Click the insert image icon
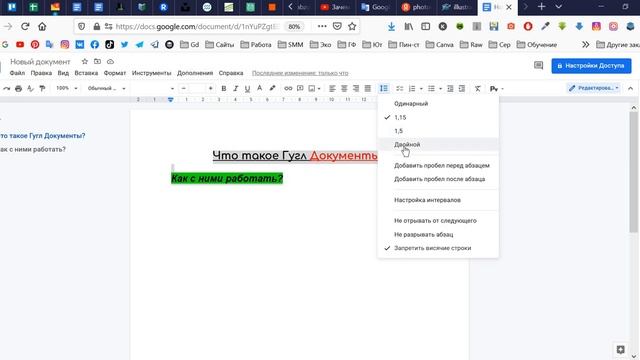Screen dimensions: 640x360 click(x=312, y=89)
